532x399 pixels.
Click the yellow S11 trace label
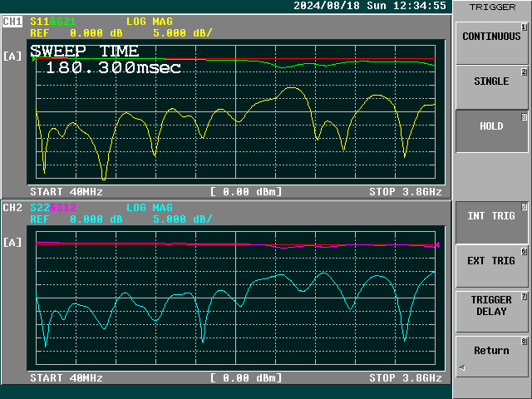click(x=38, y=21)
